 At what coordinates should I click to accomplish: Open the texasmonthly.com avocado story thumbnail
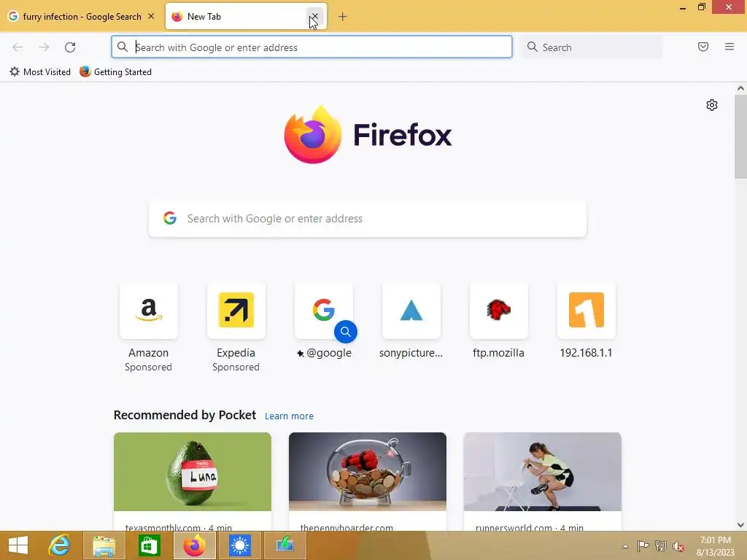(193, 472)
